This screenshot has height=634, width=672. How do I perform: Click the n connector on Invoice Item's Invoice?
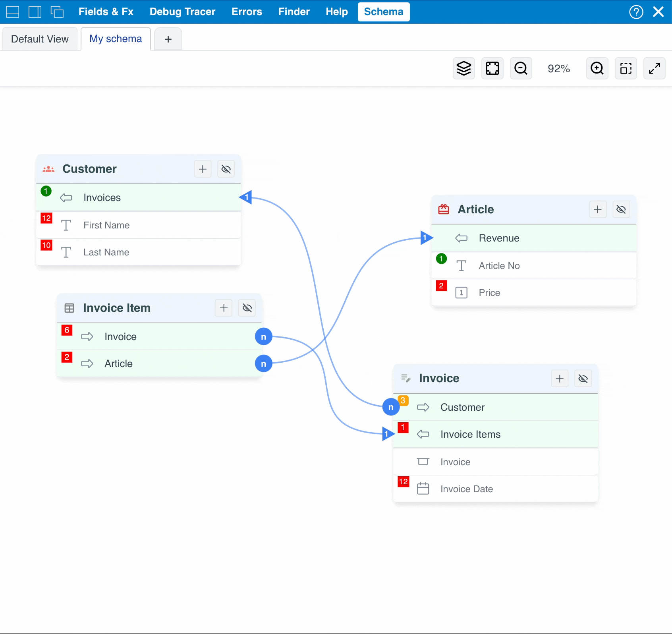point(263,337)
